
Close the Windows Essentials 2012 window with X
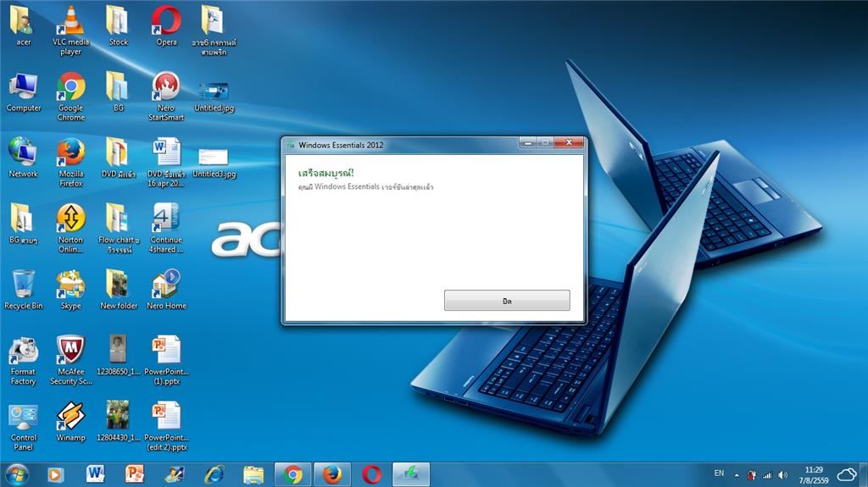(x=569, y=143)
